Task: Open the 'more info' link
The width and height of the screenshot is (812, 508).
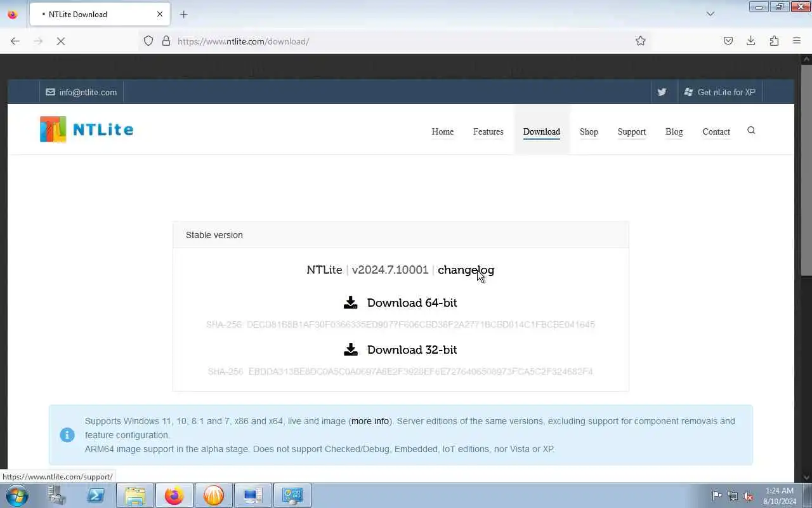Action: [370, 421]
